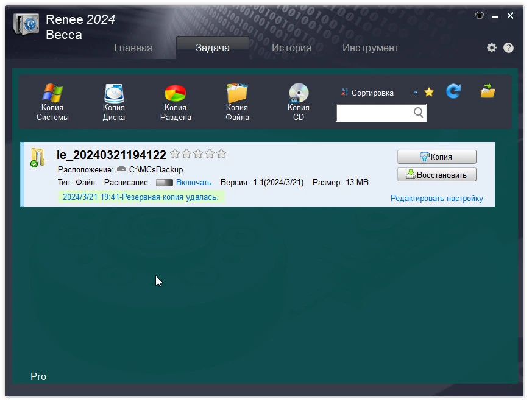Image resolution: width=532 pixels, height=405 pixels.
Task: Switch to the Главная tab
Action: click(x=133, y=48)
